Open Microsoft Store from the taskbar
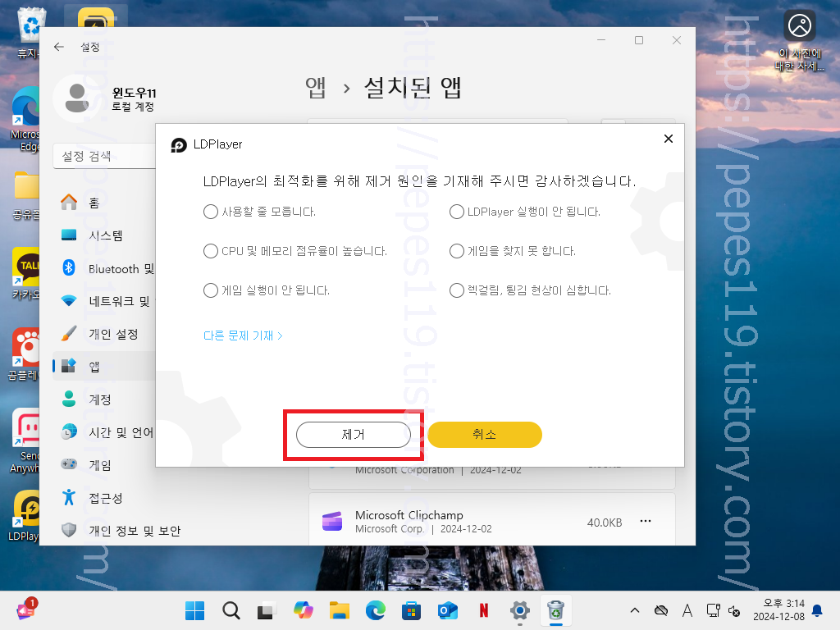 (x=412, y=610)
